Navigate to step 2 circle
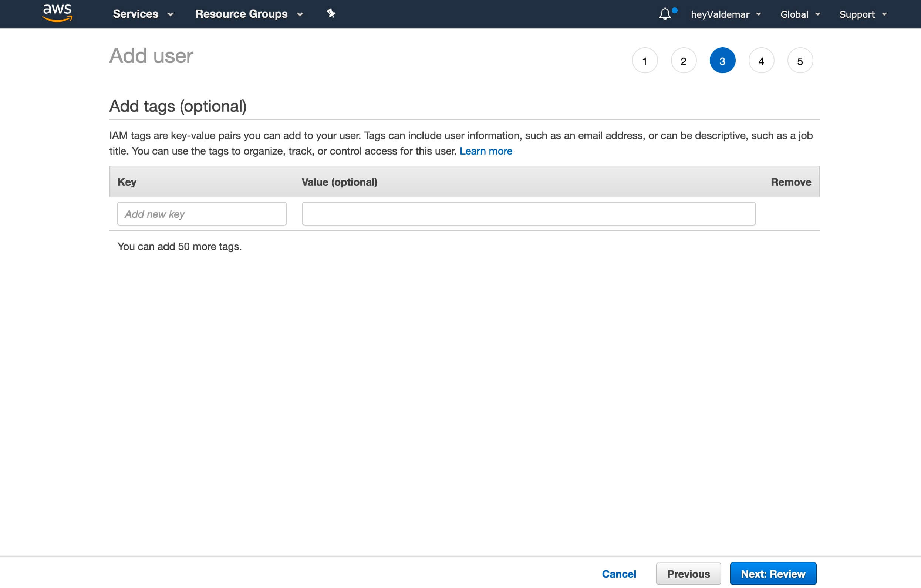 683,61
